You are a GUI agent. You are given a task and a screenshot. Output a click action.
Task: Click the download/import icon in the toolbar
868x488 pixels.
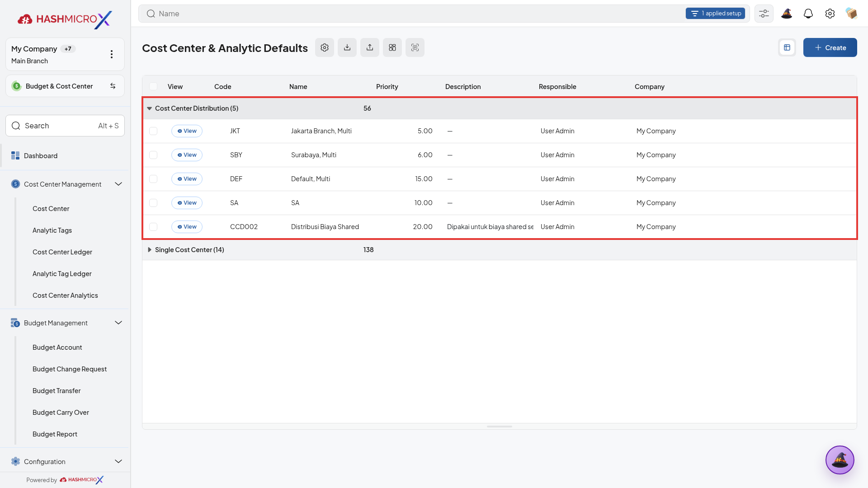coord(347,47)
